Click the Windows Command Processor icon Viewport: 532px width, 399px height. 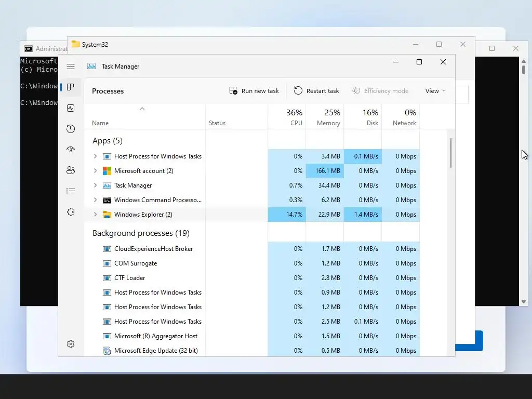tap(107, 200)
